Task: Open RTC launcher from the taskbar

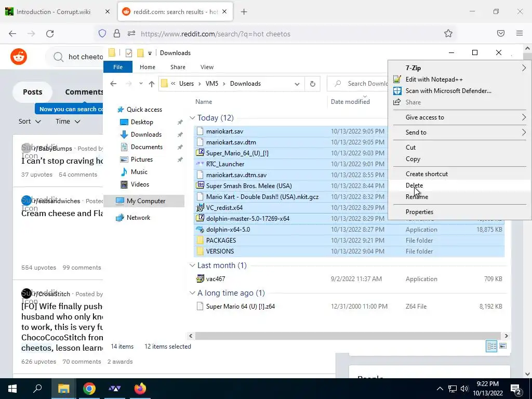Action: (x=115, y=389)
